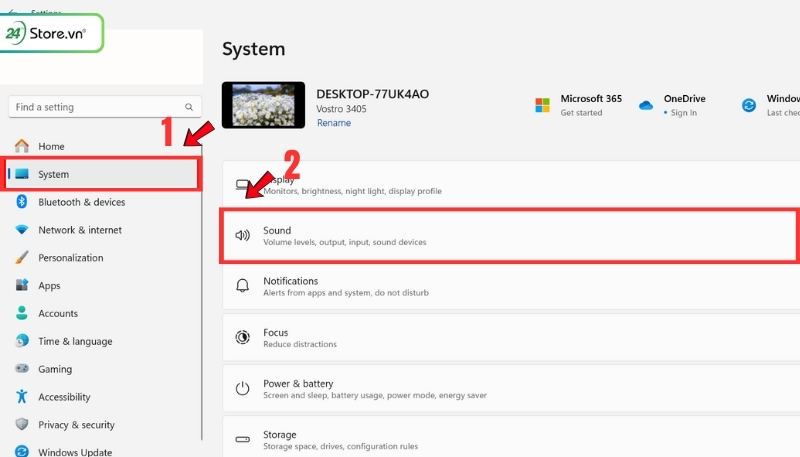Image resolution: width=800 pixels, height=457 pixels.
Task: Click the Accessibility figure icon
Action: click(21, 396)
